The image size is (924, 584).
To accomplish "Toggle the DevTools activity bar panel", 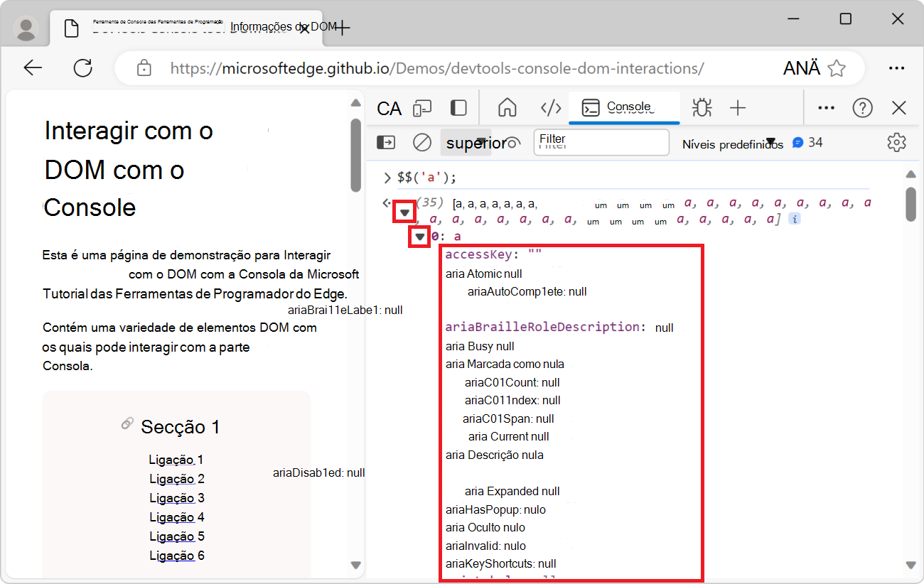I will (x=458, y=108).
